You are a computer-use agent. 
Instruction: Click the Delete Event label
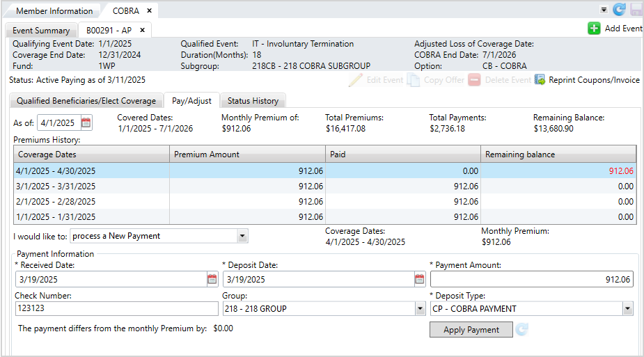coord(508,80)
